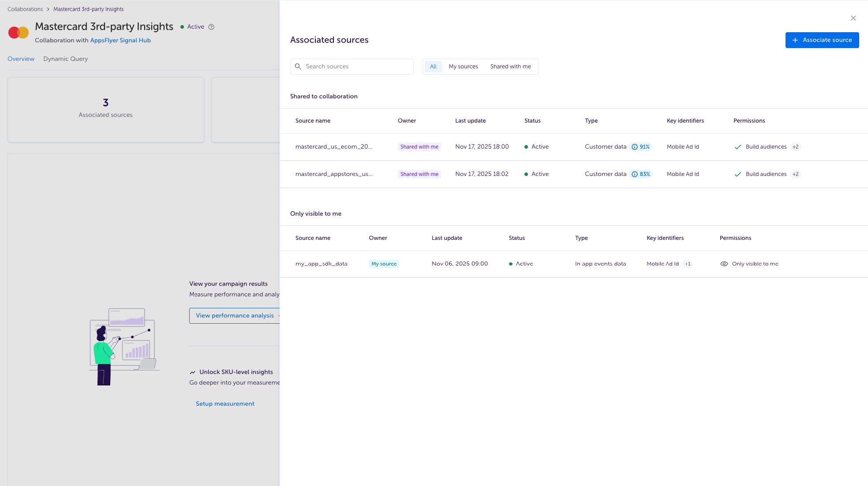The width and height of the screenshot is (868, 486).
Task: Expand +1 key identifiers for my_app_sdk_data
Action: 688,264
